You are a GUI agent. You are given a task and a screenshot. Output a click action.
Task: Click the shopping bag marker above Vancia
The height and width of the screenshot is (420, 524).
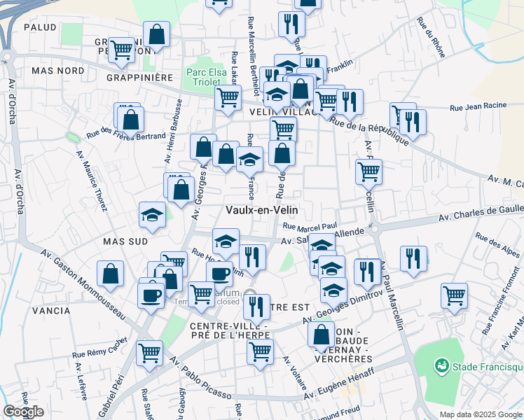pos(110,274)
